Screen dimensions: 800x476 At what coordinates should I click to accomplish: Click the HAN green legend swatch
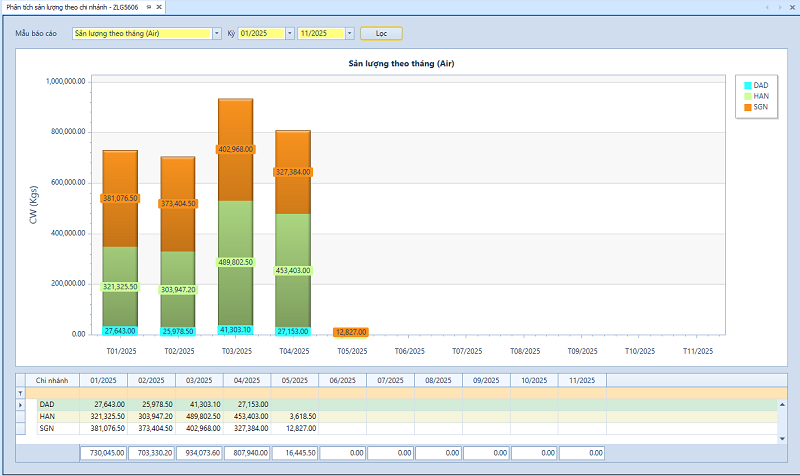click(x=746, y=96)
